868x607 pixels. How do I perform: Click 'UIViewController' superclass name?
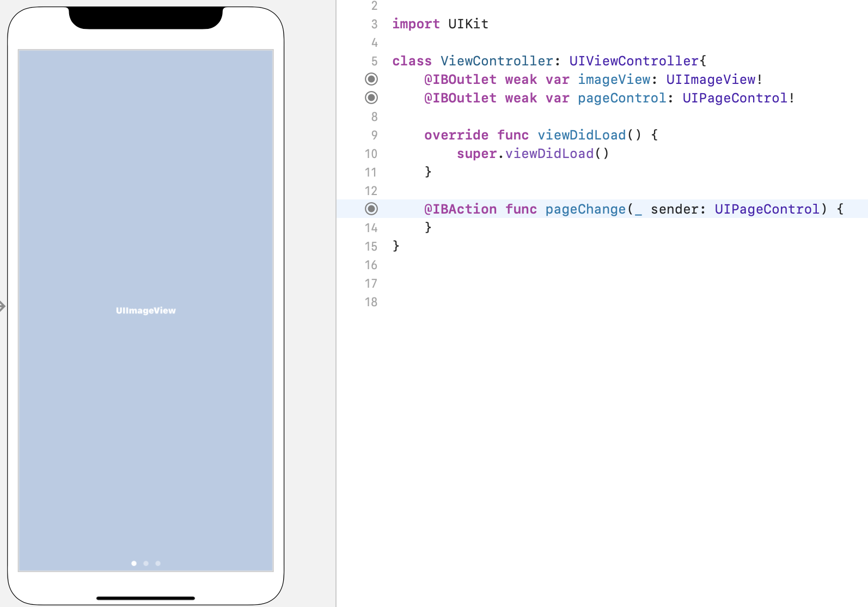[634, 61]
